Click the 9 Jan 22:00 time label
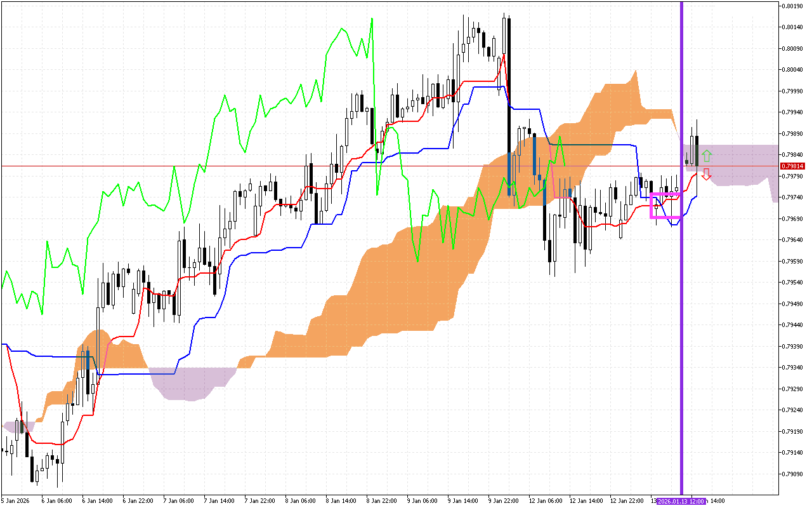This screenshot has width=812, height=508. (502, 501)
